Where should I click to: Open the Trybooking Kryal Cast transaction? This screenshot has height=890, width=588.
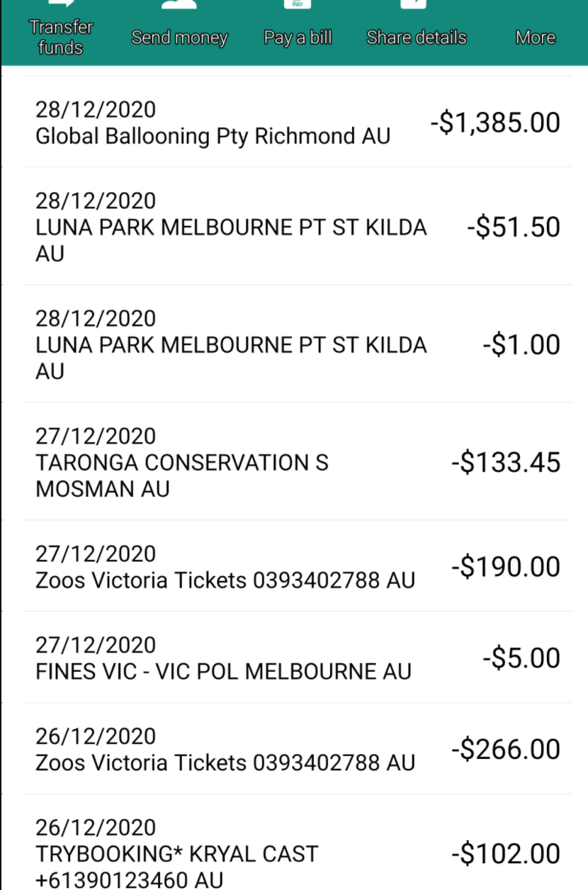click(298, 843)
